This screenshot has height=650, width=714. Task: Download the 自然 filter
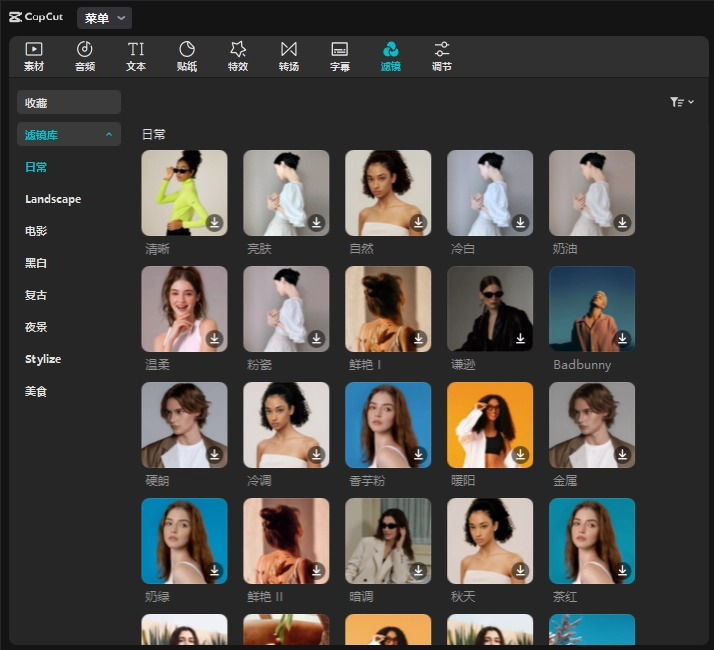point(418,223)
